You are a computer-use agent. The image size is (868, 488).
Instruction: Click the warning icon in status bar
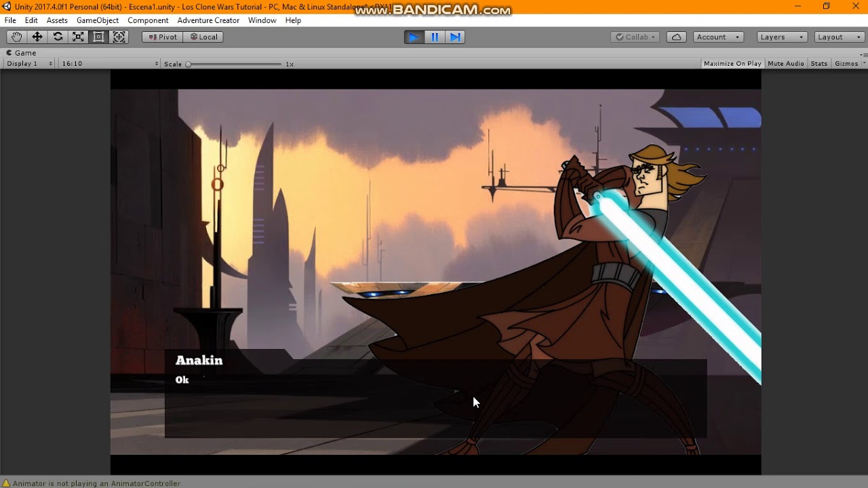click(x=6, y=483)
